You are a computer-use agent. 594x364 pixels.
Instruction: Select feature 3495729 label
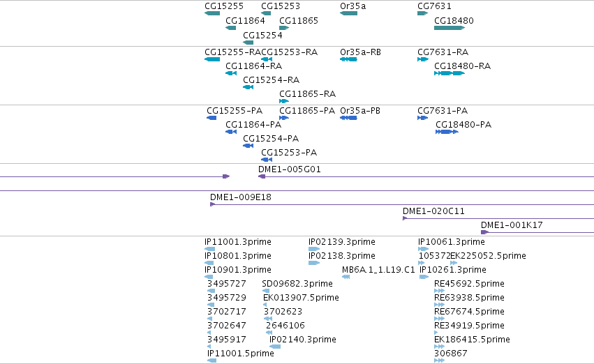pos(227,298)
